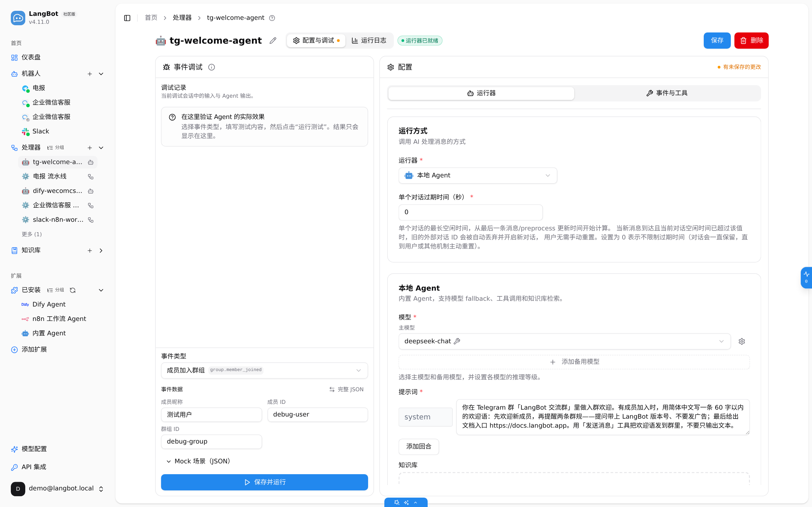Image resolution: width=812 pixels, height=507 pixels.
Task: Click 首页 breadcrumb link
Action: (151, 18)
